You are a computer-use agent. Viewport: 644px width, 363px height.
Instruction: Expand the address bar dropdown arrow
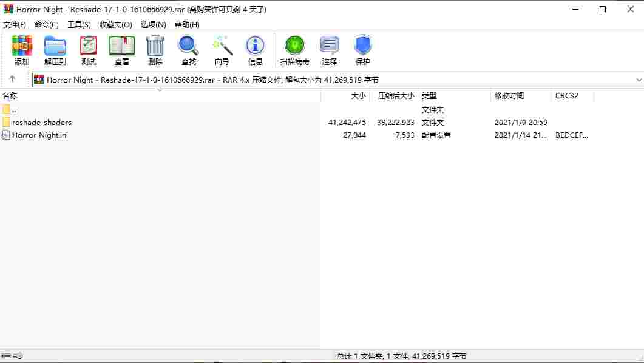coord(639,80)
